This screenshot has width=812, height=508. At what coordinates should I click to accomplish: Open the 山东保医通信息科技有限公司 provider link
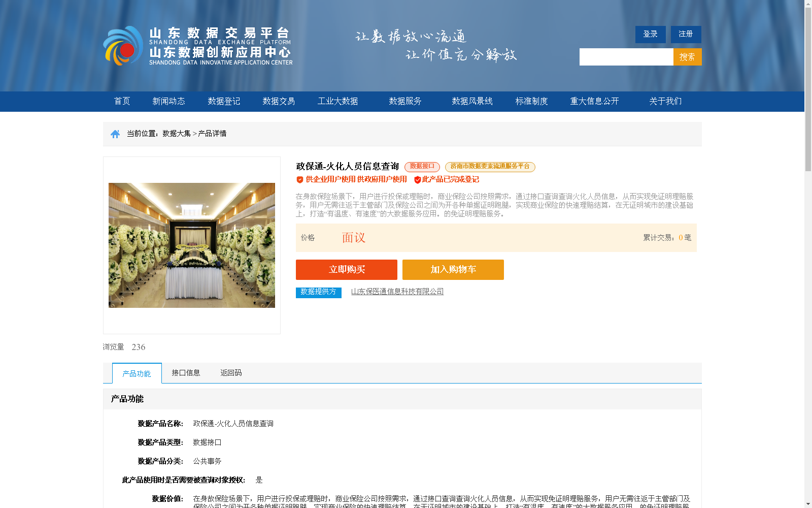pos(397,292)
